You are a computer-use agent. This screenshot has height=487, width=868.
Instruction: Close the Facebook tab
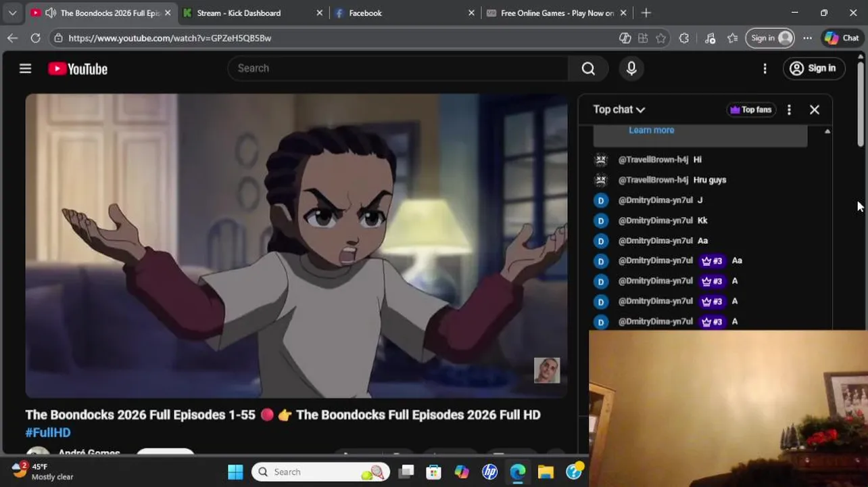471,13
